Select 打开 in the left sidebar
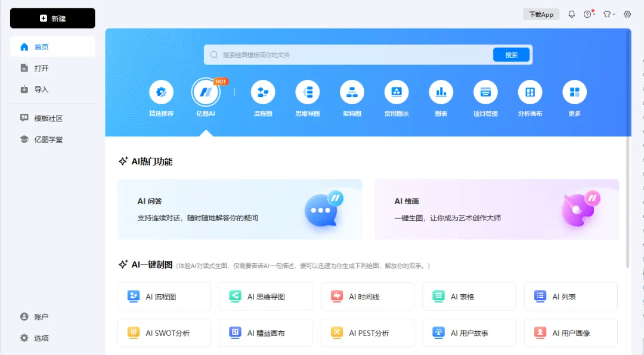The height and width of the screenshot is (355, 644). point(52,68)
